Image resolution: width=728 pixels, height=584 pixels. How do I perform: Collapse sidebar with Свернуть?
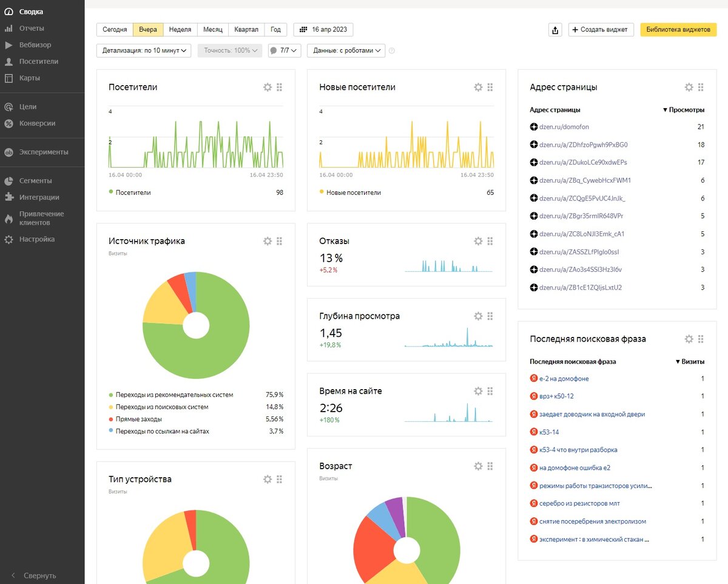[x=34, y=576]
